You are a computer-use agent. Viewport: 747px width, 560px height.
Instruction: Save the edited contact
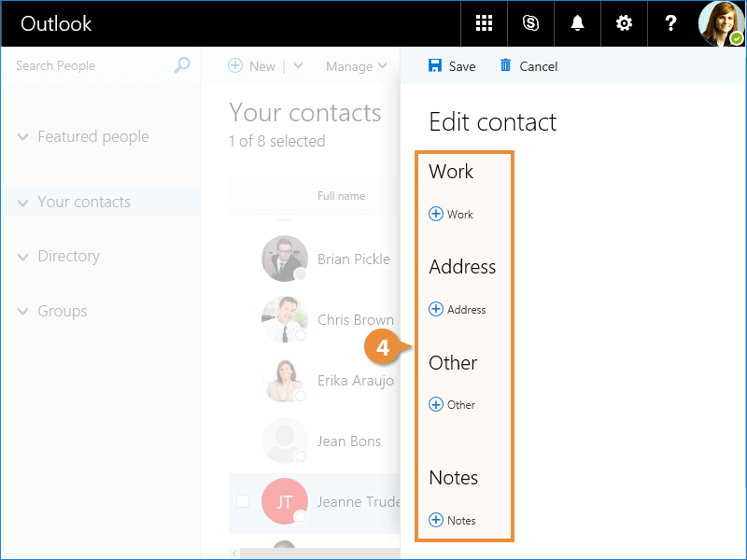pyautogui.click(x=452, y=66)
